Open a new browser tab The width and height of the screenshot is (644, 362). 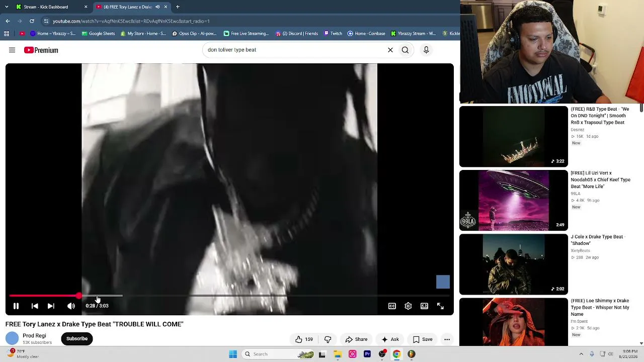click(x=178, y=7)
